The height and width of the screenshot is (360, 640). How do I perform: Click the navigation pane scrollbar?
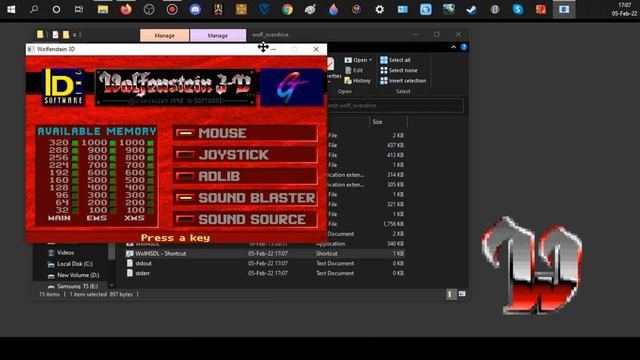(111, 251)
